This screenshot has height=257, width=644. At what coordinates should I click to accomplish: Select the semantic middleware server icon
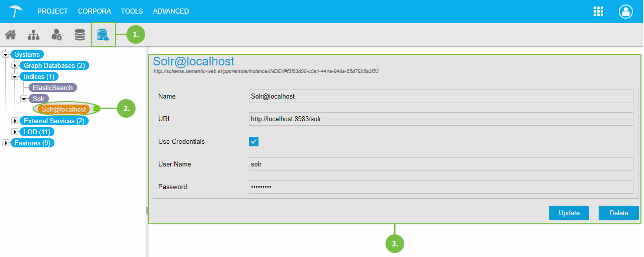tap(103, 35)
